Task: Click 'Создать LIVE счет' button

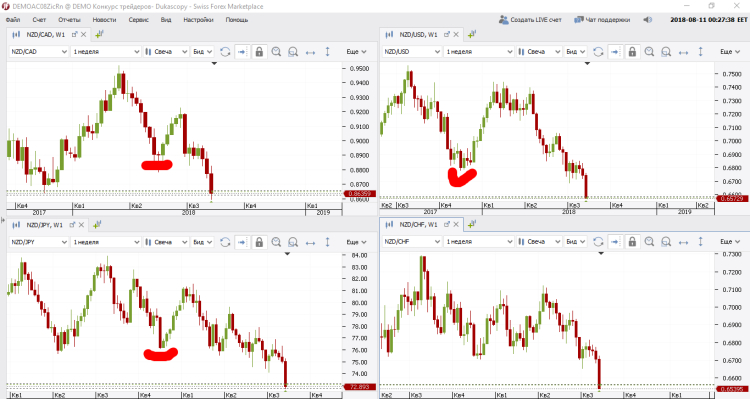Action: pos(530,20)
